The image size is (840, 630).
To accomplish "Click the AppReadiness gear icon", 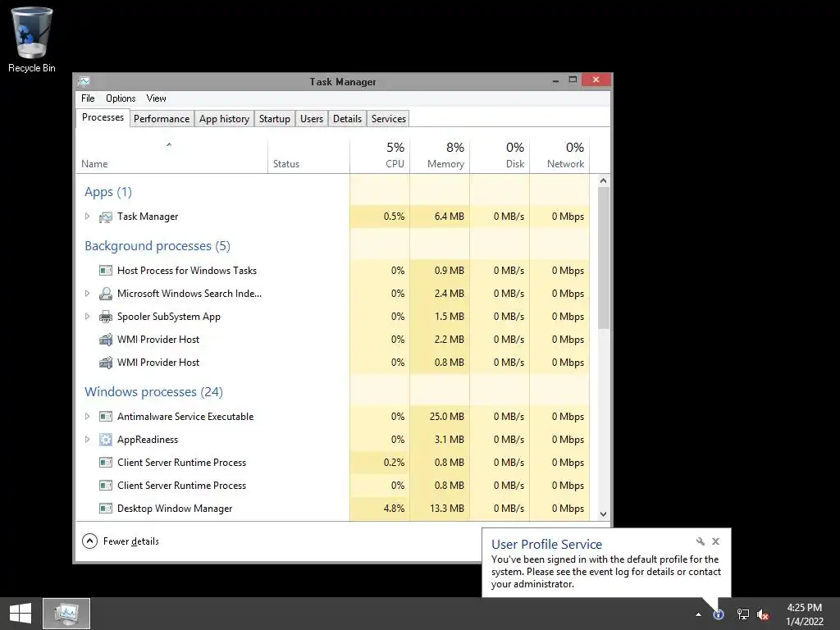I will tap(106, 440).
